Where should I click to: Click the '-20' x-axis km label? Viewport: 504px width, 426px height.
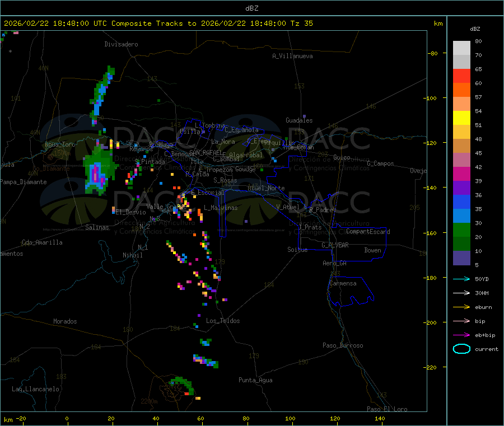[x=21, y=418]
